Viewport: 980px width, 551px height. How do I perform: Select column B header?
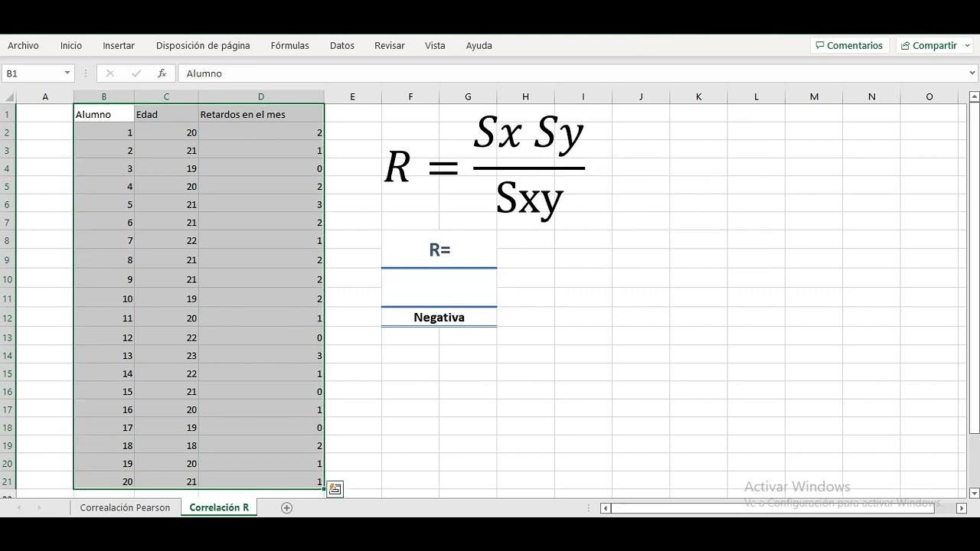104,96
